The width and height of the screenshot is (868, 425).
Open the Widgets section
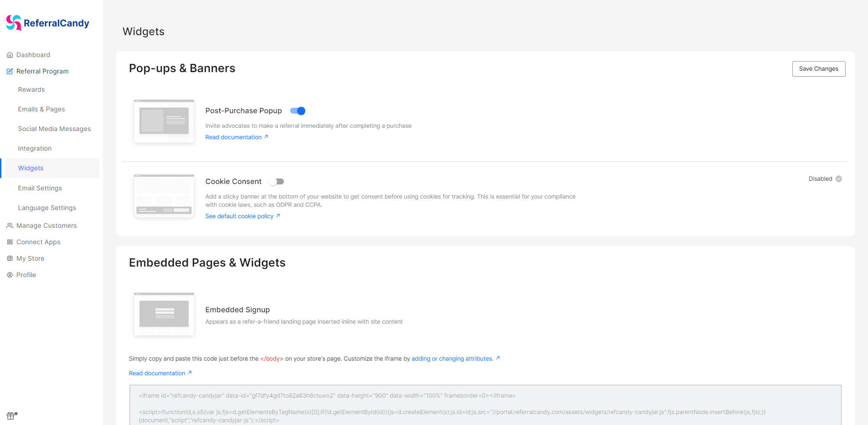click(30, 168)
